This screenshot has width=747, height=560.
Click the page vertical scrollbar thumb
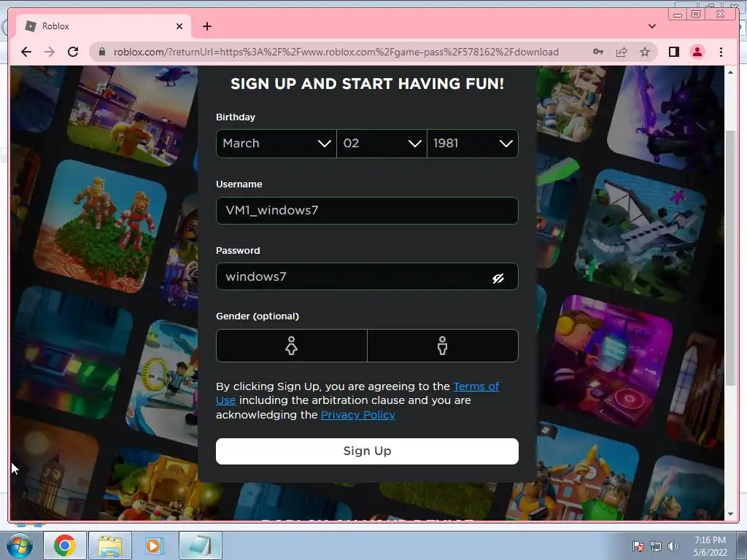pos(730,257)
